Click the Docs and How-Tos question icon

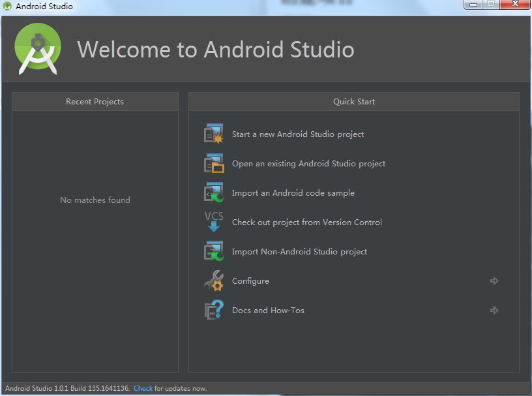tap(214, 310)
